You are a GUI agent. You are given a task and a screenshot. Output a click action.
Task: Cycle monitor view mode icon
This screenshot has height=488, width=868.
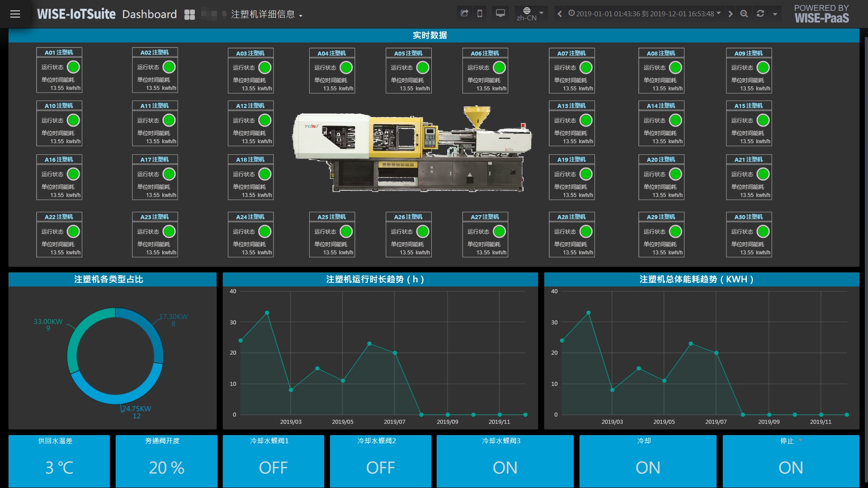(x=500, y=13)
